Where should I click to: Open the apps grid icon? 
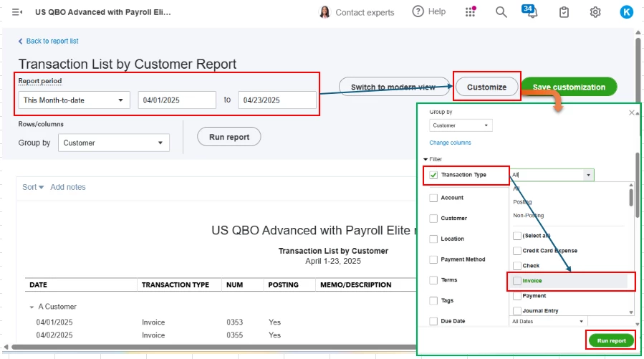coord(470,11)
